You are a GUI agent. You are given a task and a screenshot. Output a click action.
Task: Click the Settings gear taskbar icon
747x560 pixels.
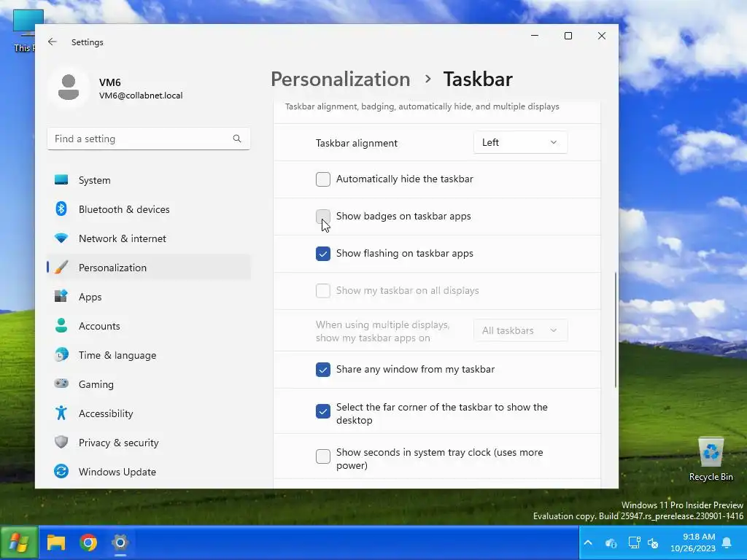point(120,542)
